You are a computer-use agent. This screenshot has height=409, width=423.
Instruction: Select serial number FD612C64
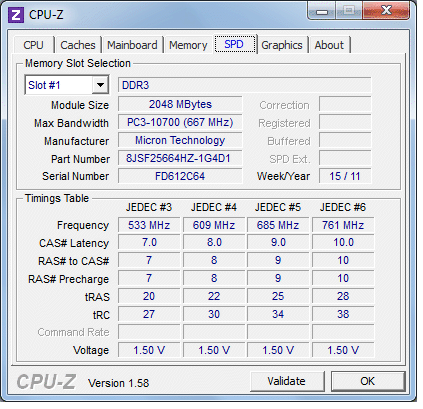180,176
